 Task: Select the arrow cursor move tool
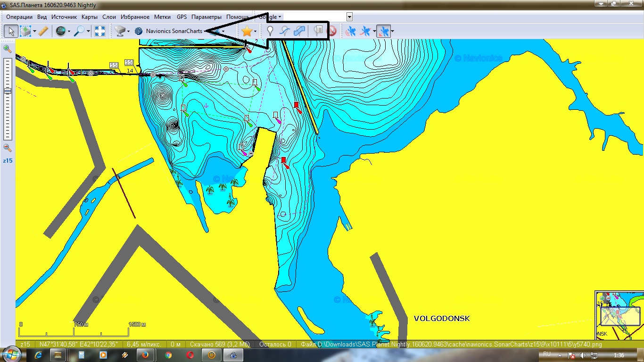pos(11,32)
